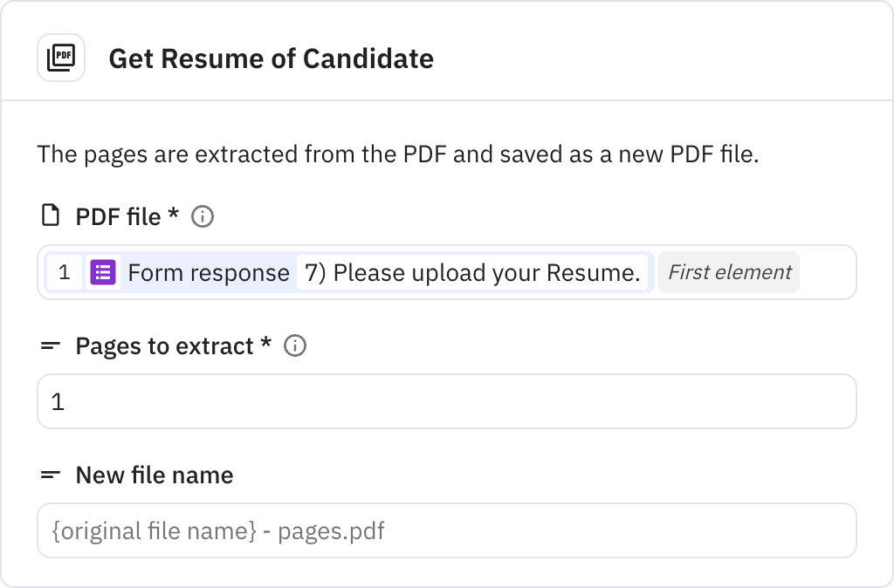Open the New file name variable selector
Viewport: 894px width, 588px height.
(447, 530)
